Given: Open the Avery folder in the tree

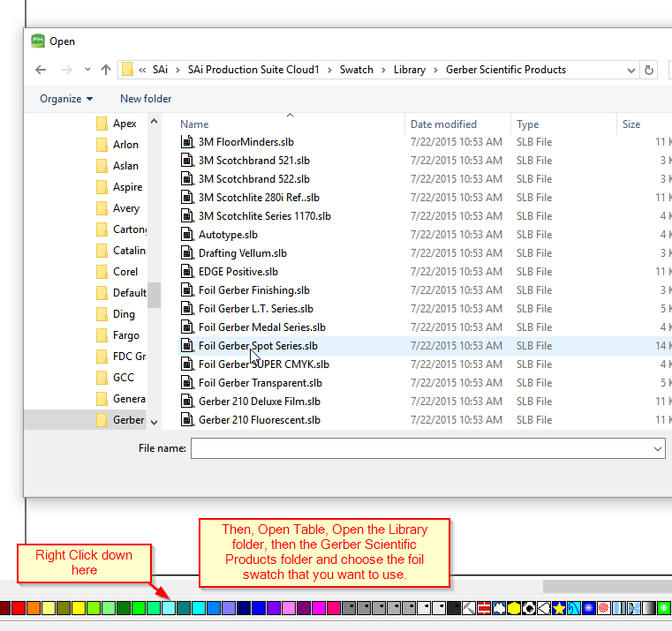Looking at the screenshot, I should tap(126, 208).
